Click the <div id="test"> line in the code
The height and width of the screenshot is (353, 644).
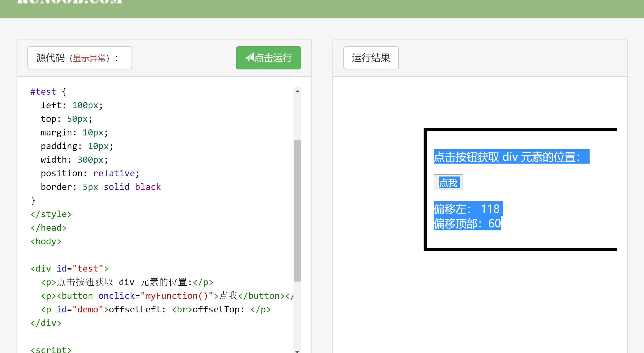click(69, 268)
